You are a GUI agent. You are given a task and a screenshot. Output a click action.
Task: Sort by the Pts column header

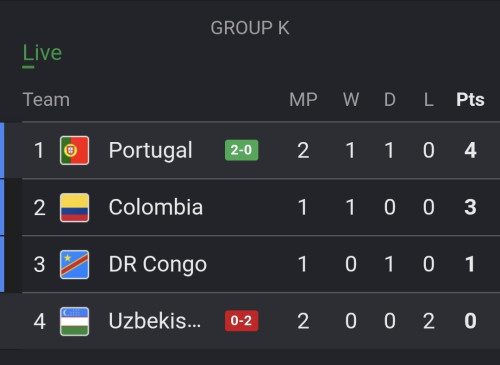(x=470, y=99)
